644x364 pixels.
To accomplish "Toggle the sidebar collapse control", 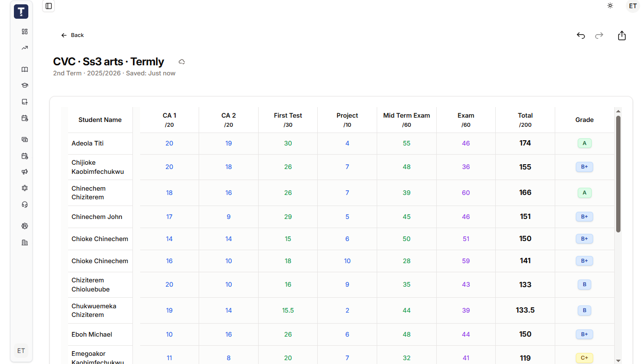I will point(48,6).
